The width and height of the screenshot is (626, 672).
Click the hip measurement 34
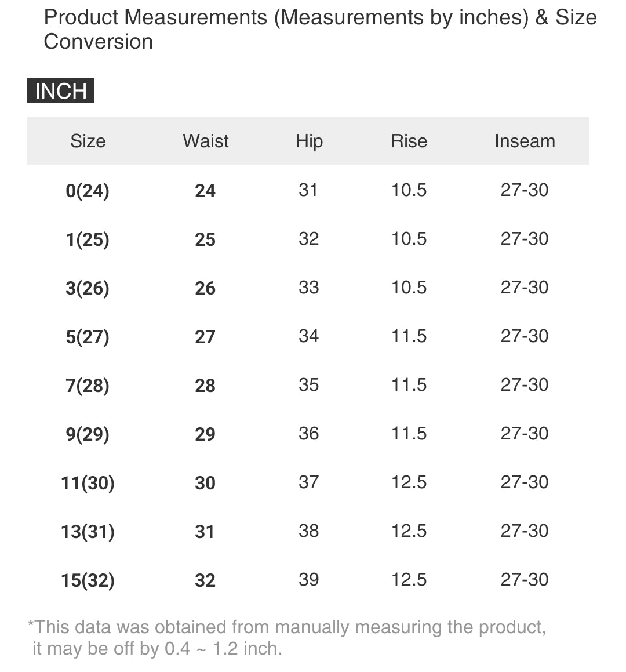(308, 336)
